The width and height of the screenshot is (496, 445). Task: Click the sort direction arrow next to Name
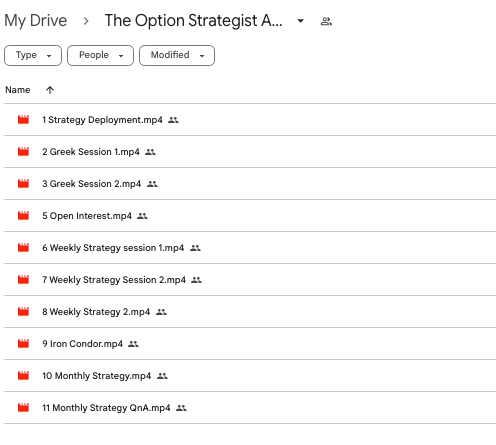(50, 90)
